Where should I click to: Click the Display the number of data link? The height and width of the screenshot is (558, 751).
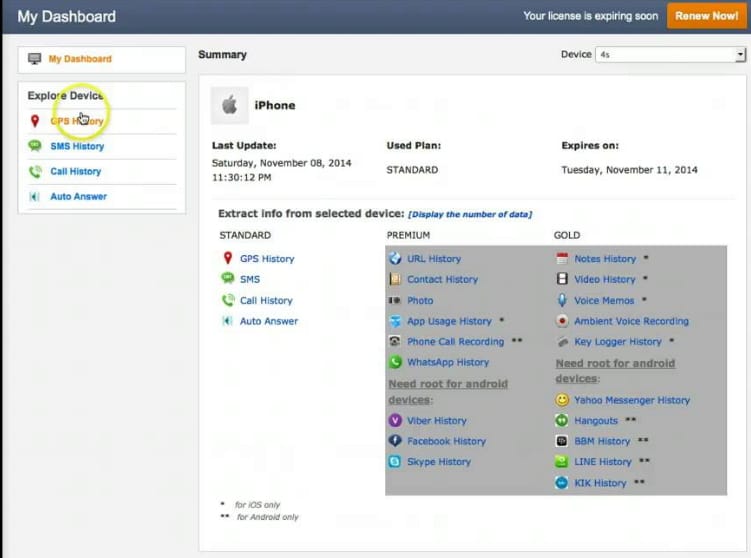coord(470,214)
